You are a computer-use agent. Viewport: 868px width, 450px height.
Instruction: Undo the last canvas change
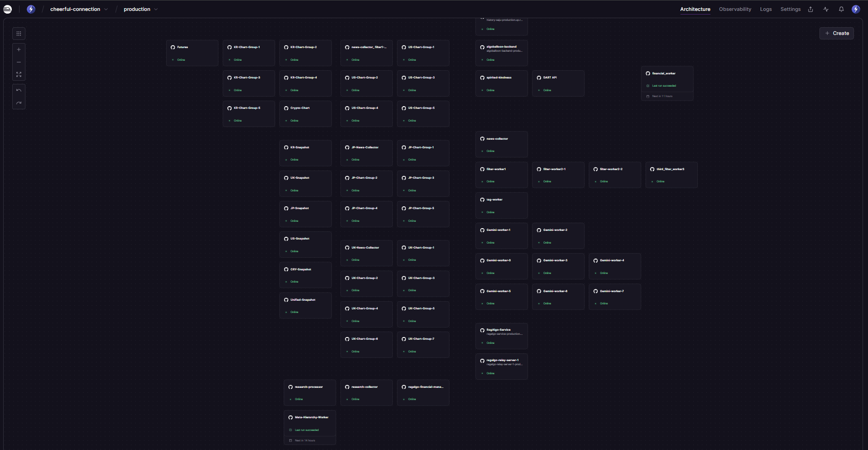tap(19, 91)
